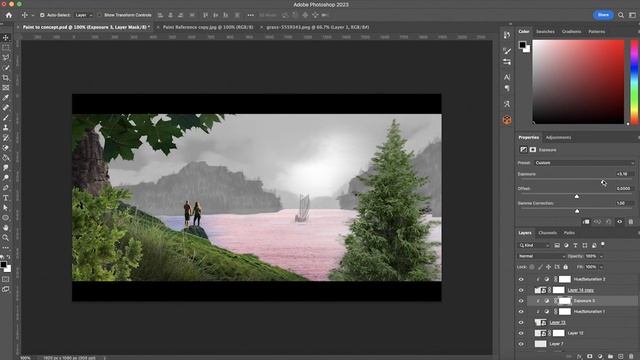
Task: Create a new group folder
Action: [610, 356]
